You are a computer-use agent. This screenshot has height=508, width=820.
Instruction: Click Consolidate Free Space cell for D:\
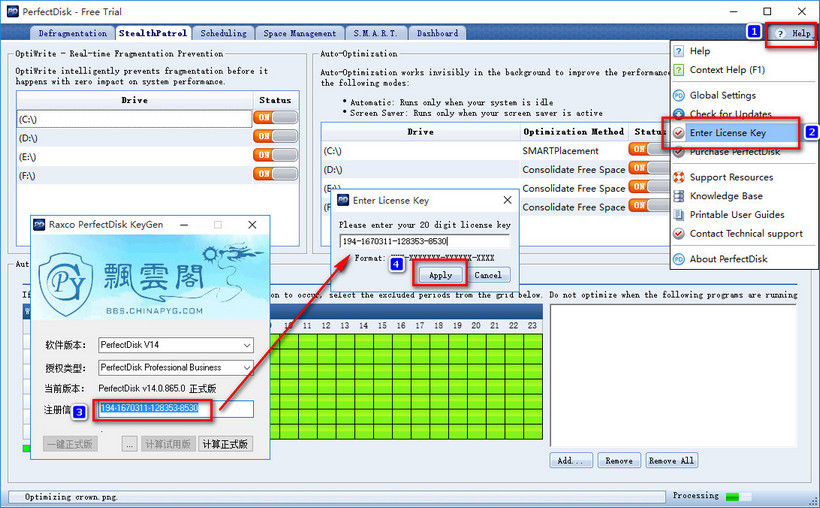tap(574, 170)
